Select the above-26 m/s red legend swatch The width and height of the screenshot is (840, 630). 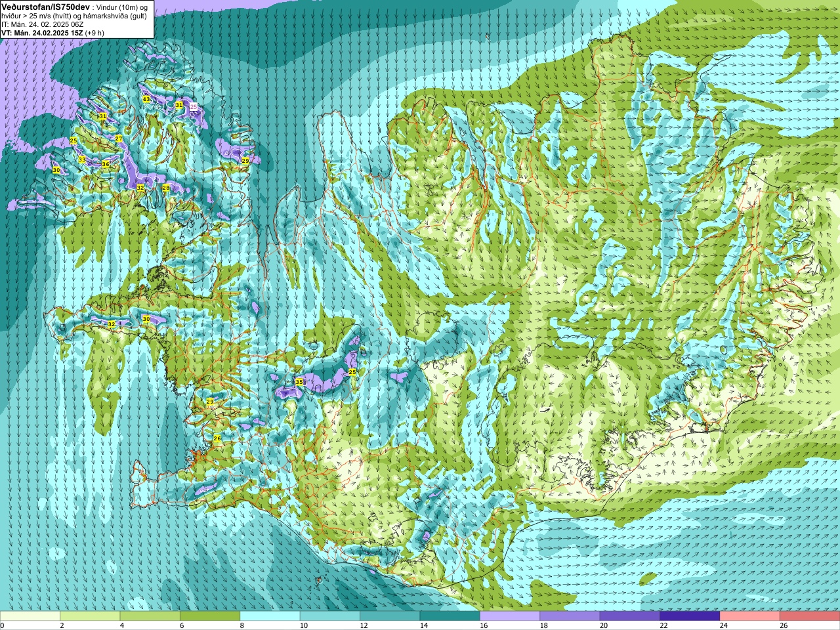click(810, 616)
